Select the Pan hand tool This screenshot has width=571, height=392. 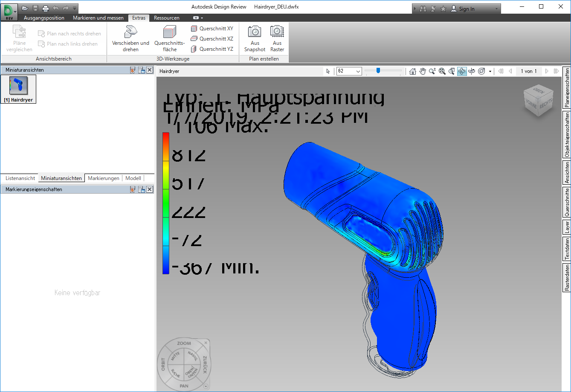423,71
